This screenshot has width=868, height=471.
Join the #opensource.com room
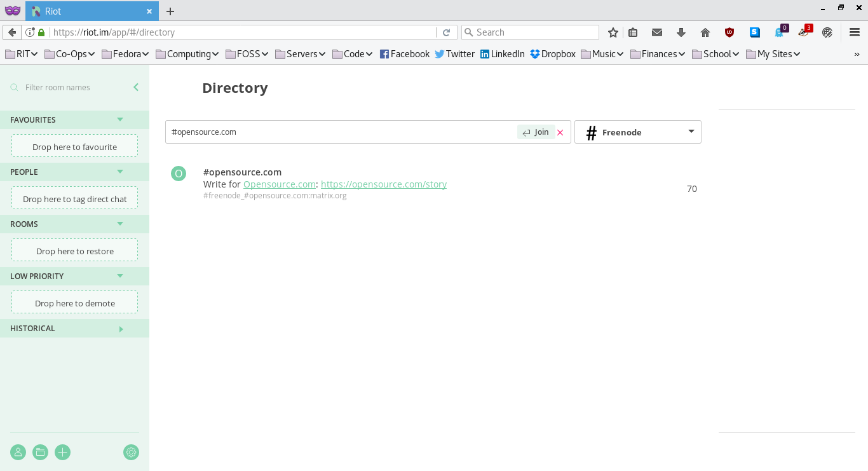click(536, 132)
